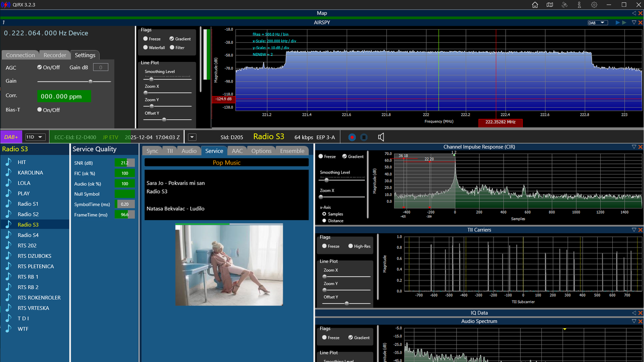Switch to the Recorder tab
This screenshot has width=644, height=362.
click(55, 55)
